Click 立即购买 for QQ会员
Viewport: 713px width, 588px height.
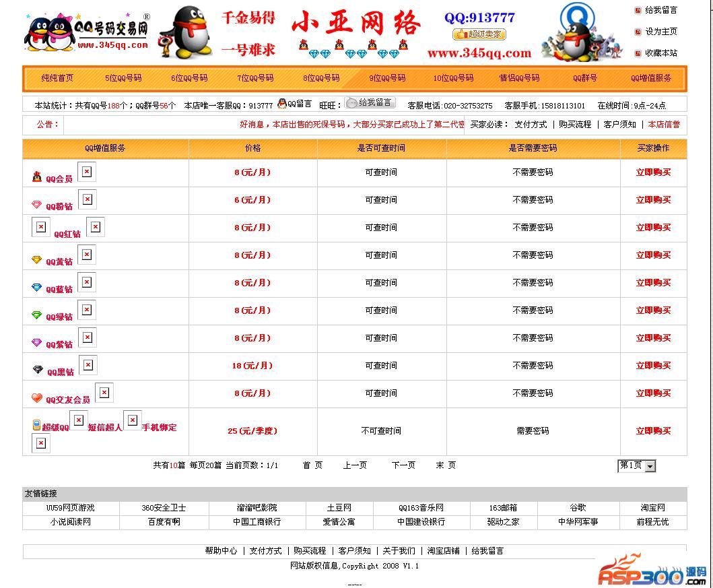coord(653,172)
